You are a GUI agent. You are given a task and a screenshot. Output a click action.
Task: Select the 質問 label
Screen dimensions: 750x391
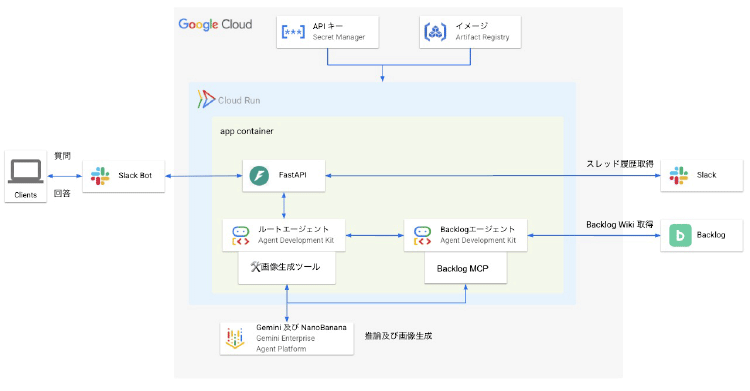click(x=62, y=156)
